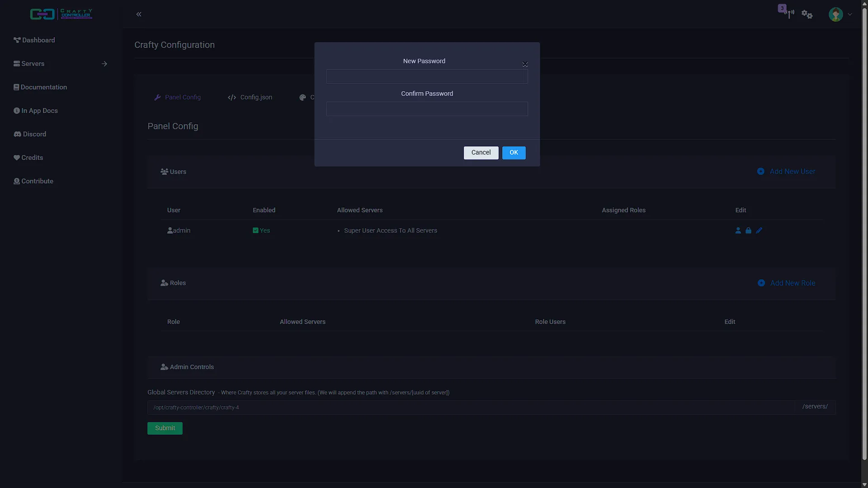Screen dimensions: 868x488
Task: Click the New Password field
Action: (427, 76)
